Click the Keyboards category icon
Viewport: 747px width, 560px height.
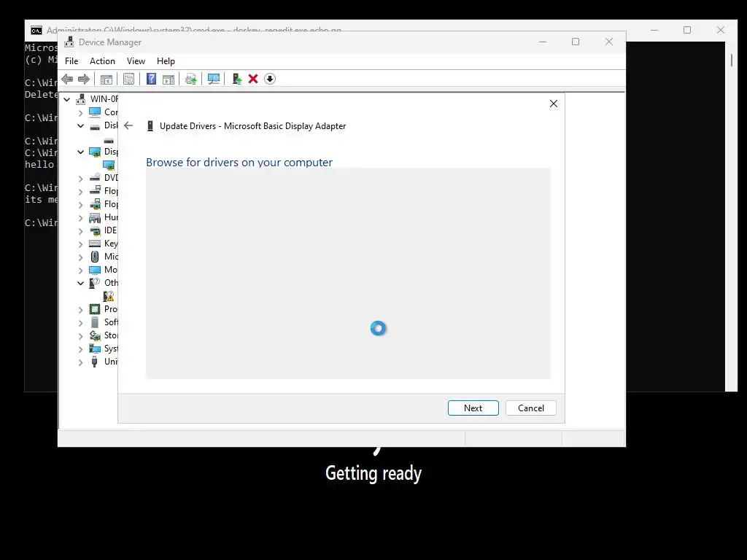(x=95, y=244)
